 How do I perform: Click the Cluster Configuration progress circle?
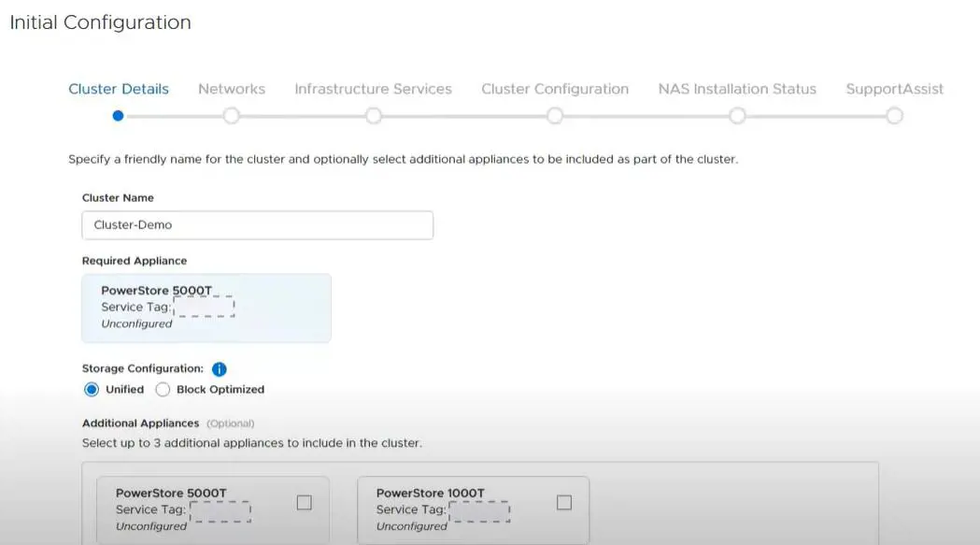(x=555, y=116)
